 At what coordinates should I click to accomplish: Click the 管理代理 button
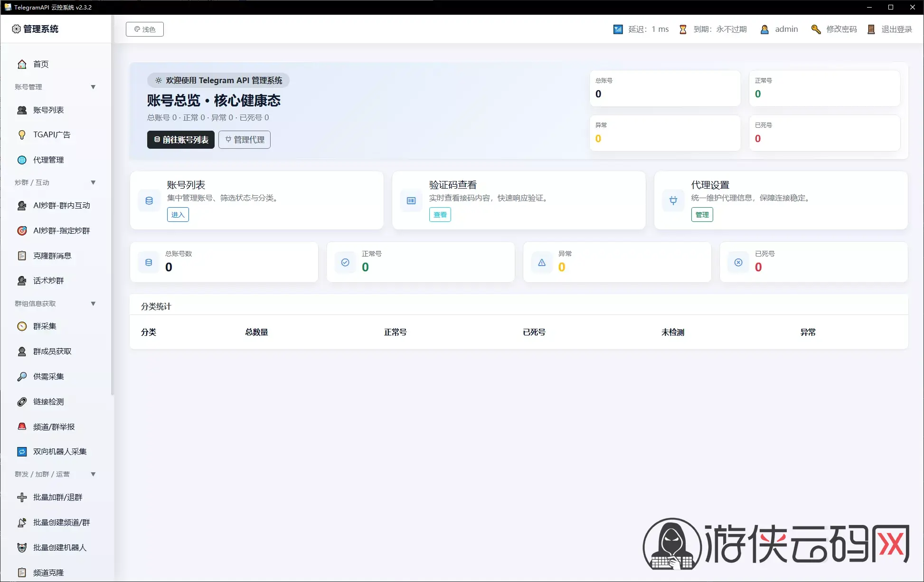click(245, 140)
